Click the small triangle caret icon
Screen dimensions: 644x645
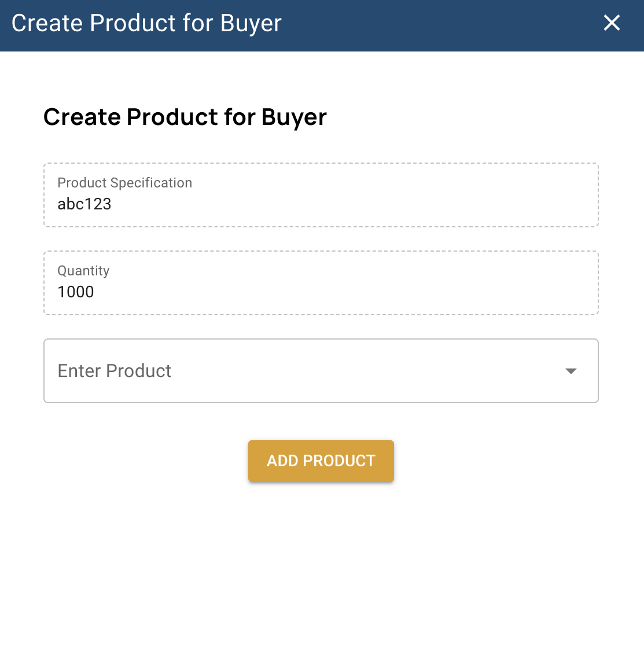(571, 371)
